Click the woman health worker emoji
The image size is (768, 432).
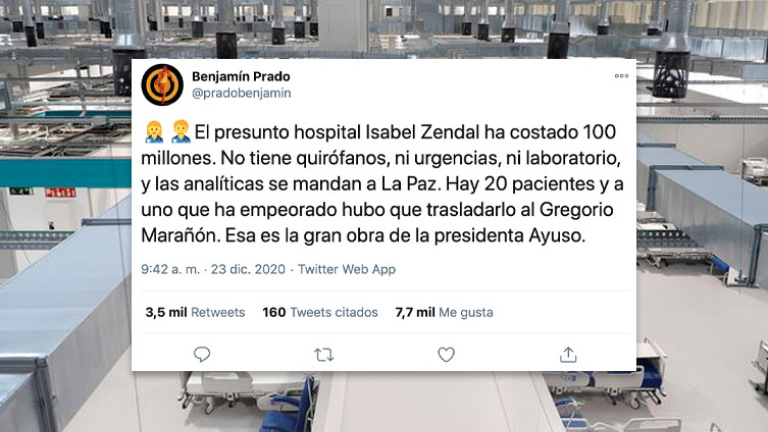click(x=154, y=132)
